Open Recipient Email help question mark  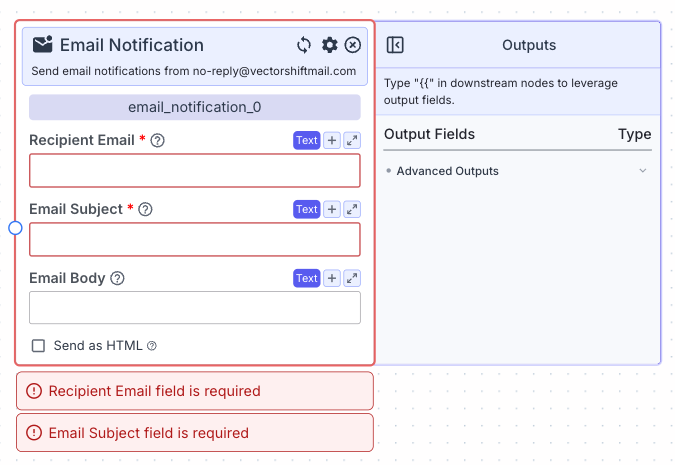coord(158,140)
